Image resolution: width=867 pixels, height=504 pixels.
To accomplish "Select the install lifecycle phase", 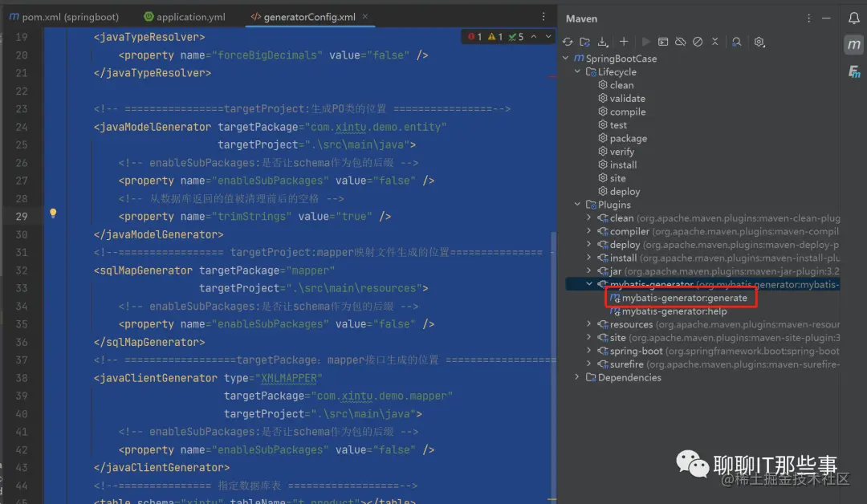I will point(617,165).
